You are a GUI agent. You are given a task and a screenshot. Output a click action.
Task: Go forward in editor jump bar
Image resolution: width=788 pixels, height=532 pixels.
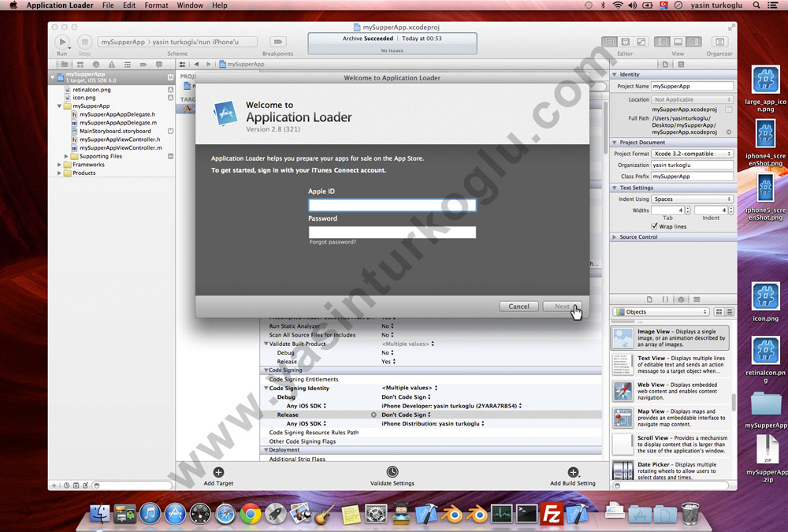point(209,65)
